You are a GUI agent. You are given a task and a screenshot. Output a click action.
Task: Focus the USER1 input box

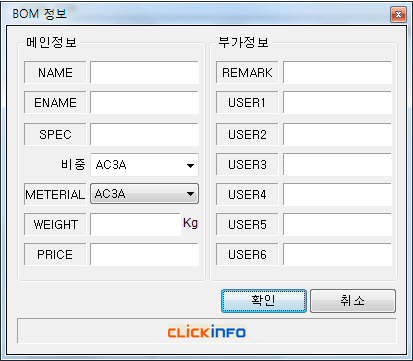[337, 103]
